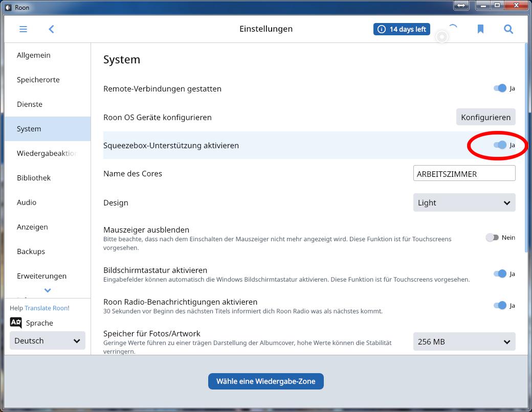Click the Roon OS Geräte konfigurieren label
The image size is (532, 412).
158,118
